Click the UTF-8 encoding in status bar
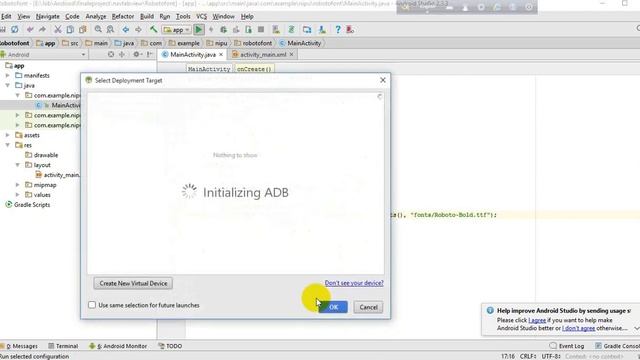This screenshot has width=640, height=360. [551, 356]
